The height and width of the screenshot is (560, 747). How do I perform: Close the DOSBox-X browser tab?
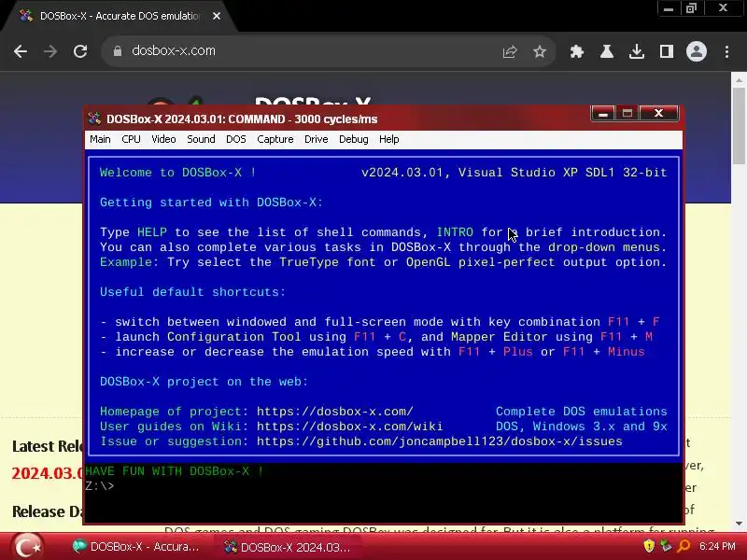click(x=217, y=16)
